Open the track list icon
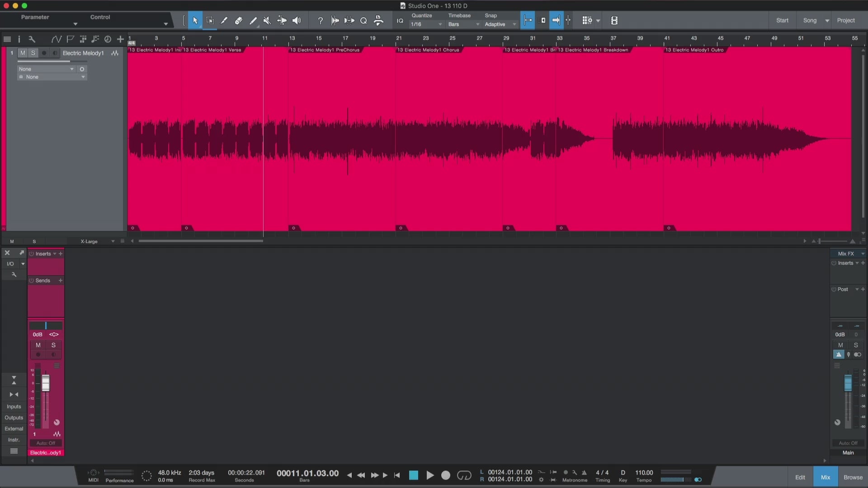 click(x=7, y=39)
